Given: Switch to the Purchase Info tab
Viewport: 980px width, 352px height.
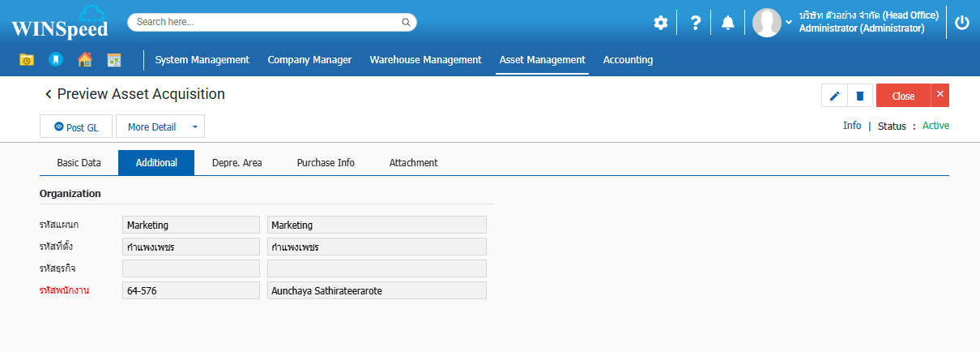Looking at the screenshot, I should tap(326, 163).
